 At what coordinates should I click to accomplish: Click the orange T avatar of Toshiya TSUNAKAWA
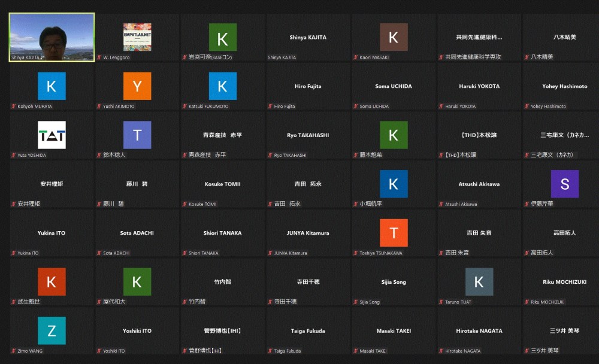coord(394,233)
